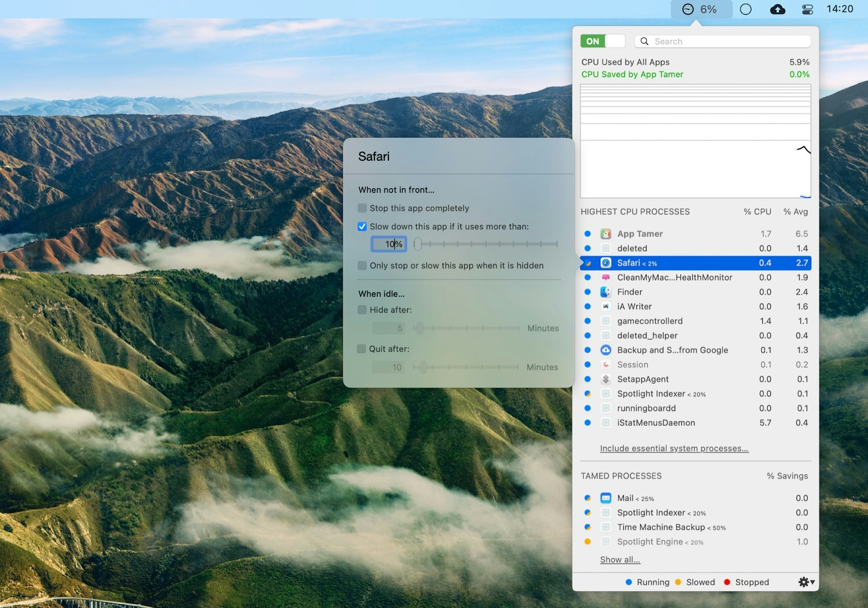Click the CPU usage history graph
The height and width of the screenshot is (608, 868).
pos(696,141)
